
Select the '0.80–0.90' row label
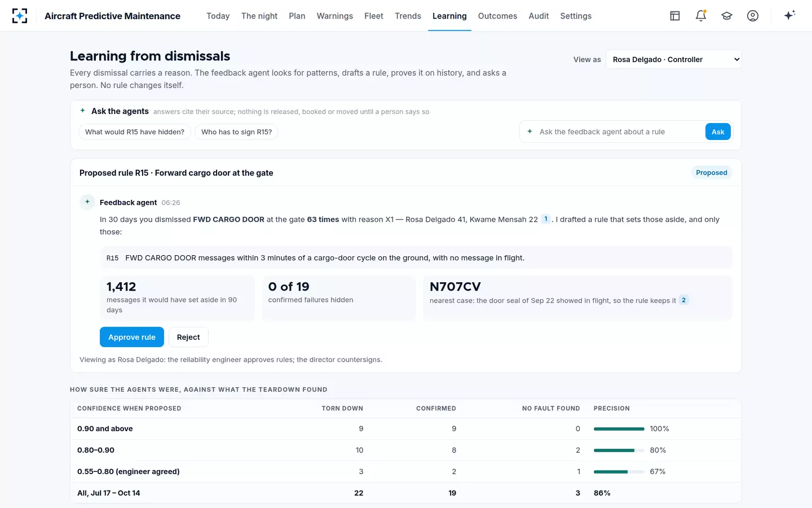[x=96, y=450]
